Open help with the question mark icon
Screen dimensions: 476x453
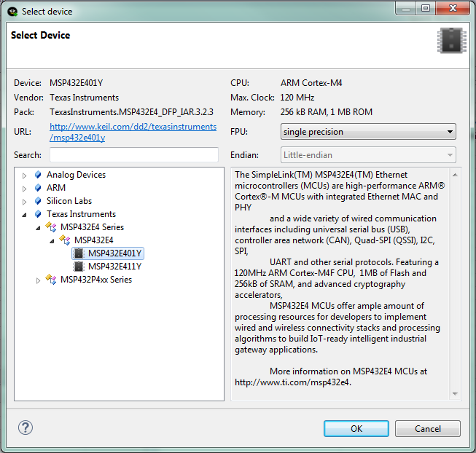26,428
